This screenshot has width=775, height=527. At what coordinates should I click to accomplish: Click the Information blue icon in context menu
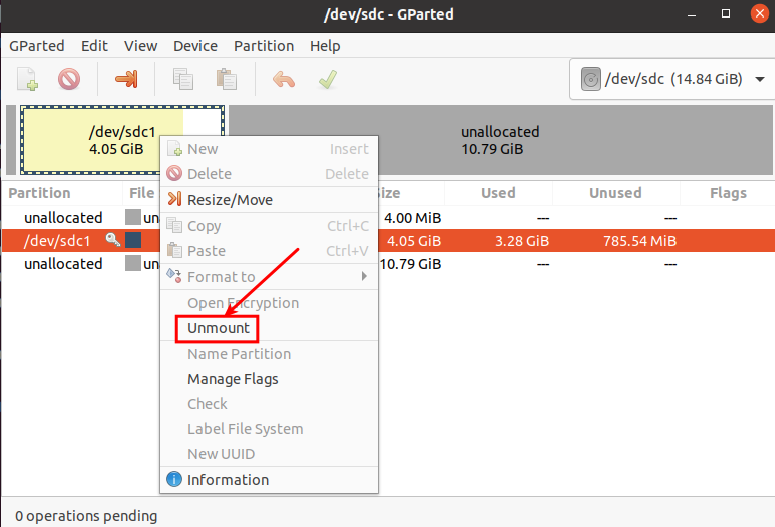[173, 479]
